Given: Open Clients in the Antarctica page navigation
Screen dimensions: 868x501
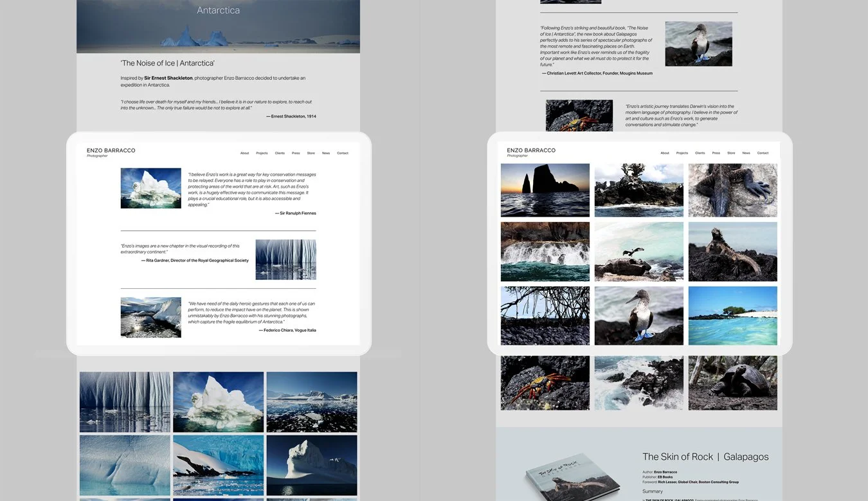Looking at the screenshot, I should [x=280, y=153].
